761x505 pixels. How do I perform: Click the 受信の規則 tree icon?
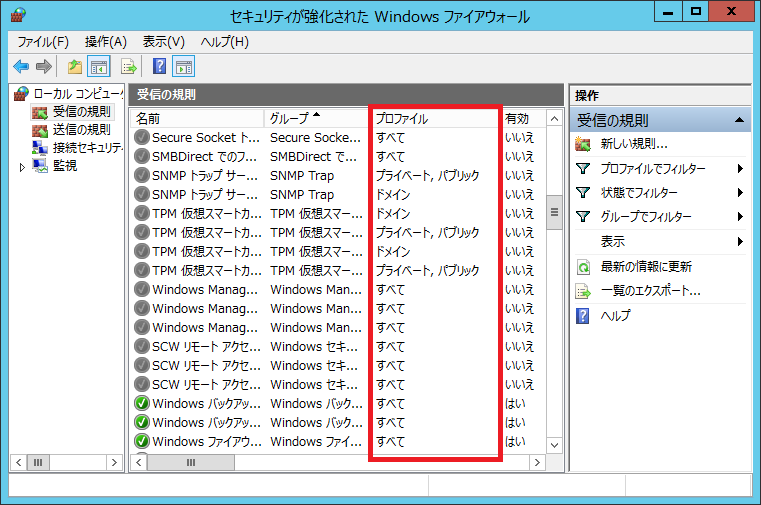(x=40, y=112)
